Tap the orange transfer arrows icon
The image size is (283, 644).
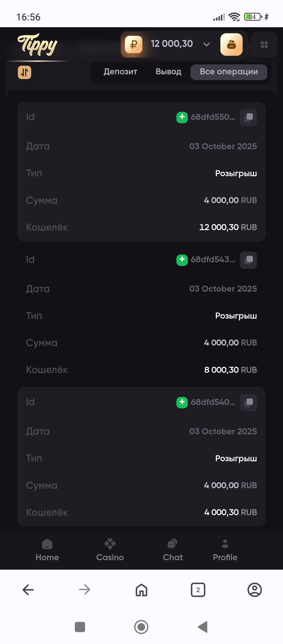(x=24, y=72)
